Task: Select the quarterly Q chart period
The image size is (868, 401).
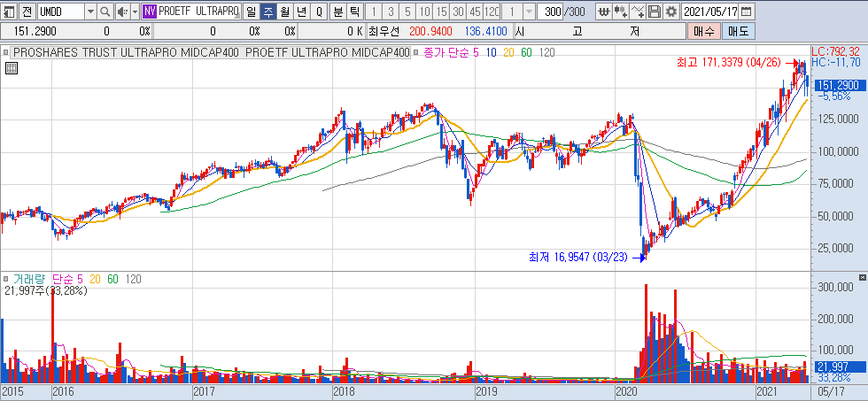Action: point(319,11)
